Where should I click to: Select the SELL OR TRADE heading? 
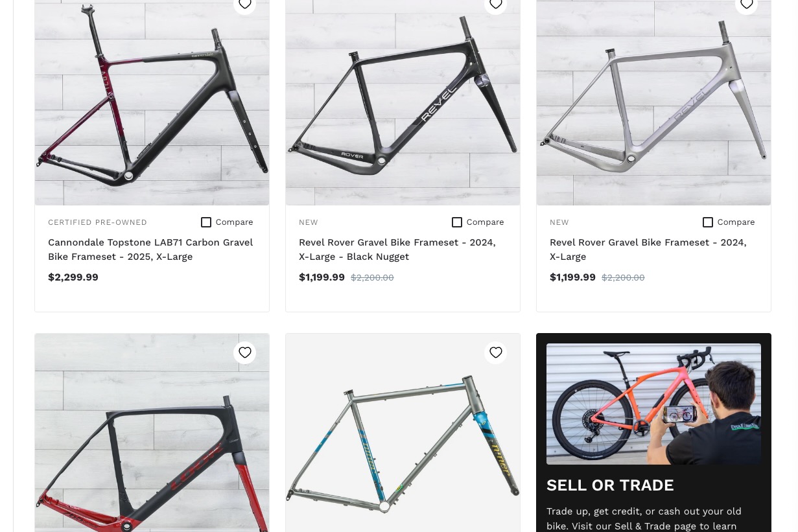(610, 485)
